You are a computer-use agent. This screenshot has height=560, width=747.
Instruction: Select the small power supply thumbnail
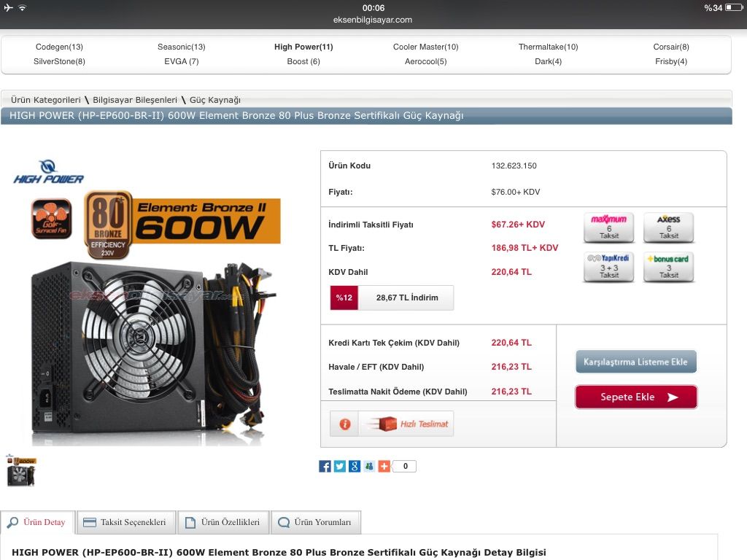[x=21, y=470]
